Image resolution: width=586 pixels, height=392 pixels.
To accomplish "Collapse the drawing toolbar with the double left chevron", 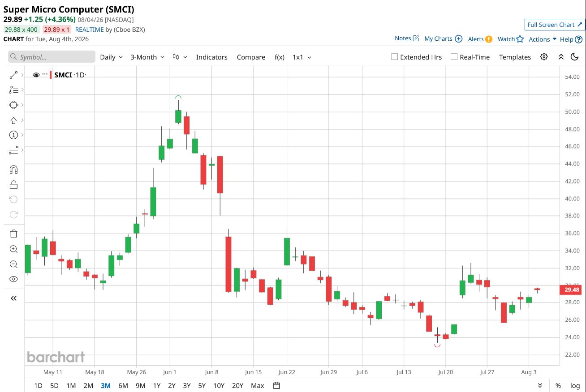I will click(13, 298).
